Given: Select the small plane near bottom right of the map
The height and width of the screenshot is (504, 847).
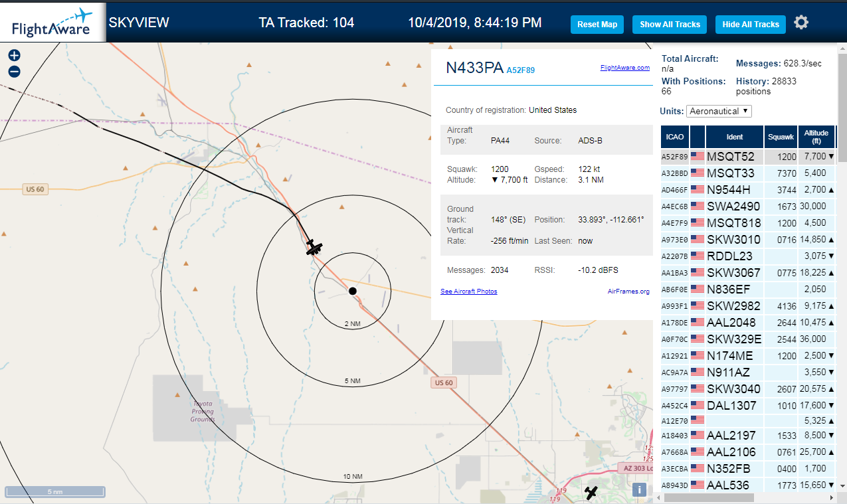Looking at the screenshot, I should (591, 492).
